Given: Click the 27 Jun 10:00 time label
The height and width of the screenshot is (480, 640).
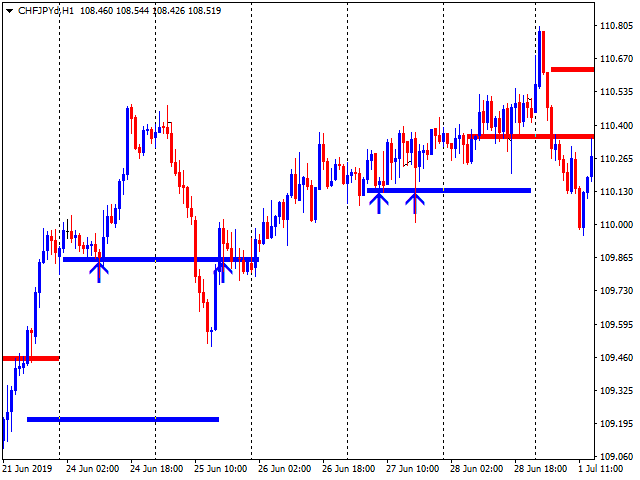Looking at the screenshot, I should click(413, 469).
